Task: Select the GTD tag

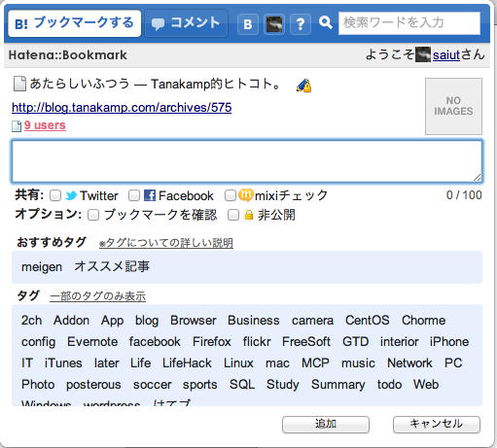Action: tap(356, 342)
